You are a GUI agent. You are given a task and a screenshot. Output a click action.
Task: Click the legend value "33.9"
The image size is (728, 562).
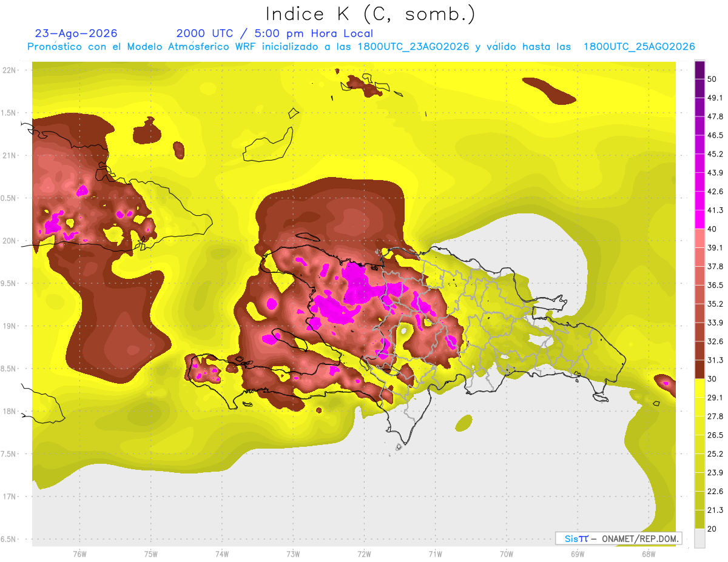[x=715, y=323]
